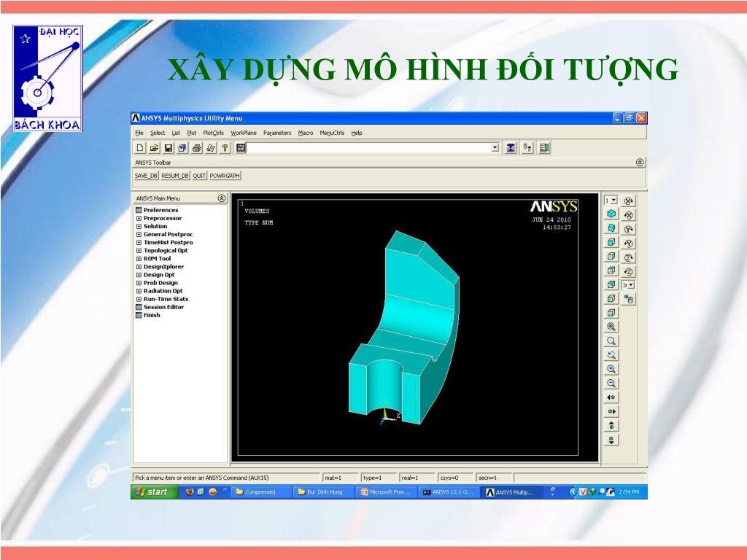747x560 pixels.
Task: Switch to ANSYS 12.1 Output taskbar item
Action: [x=449, y=492]
